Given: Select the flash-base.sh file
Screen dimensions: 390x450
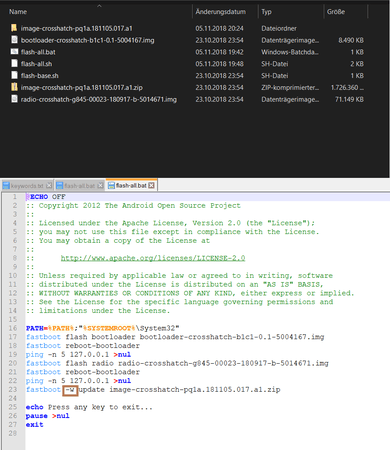Looking at the screenshot, I should [39, 76].
